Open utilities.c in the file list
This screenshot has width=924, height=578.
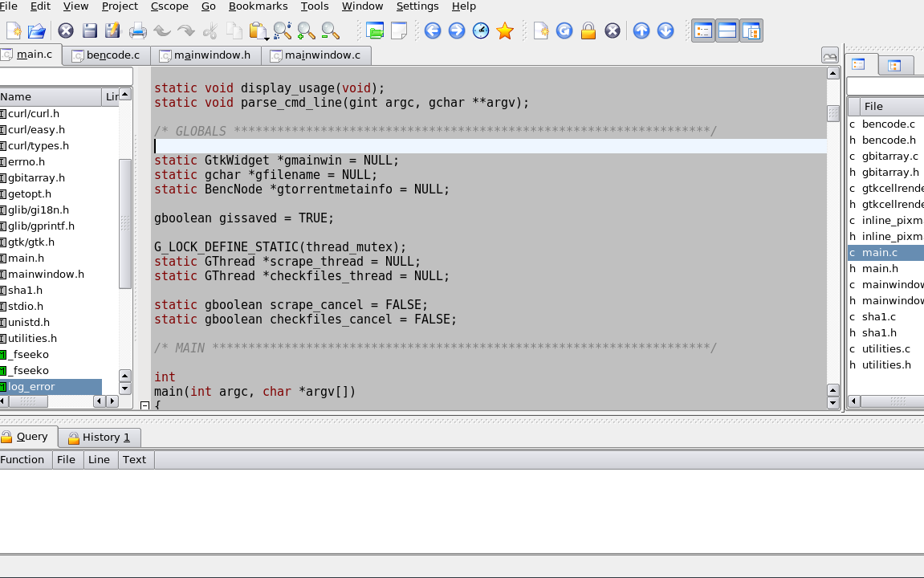pyautogui.click(x=885, y=348)
